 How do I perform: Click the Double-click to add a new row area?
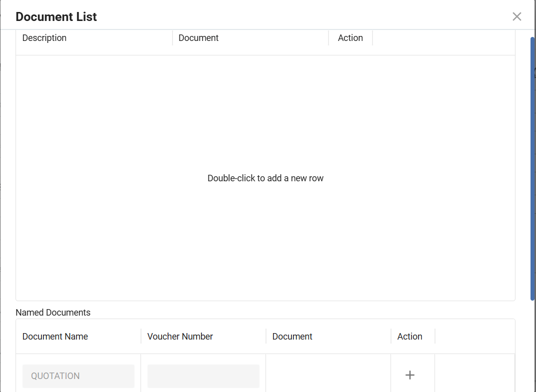(x=265, y=178)
